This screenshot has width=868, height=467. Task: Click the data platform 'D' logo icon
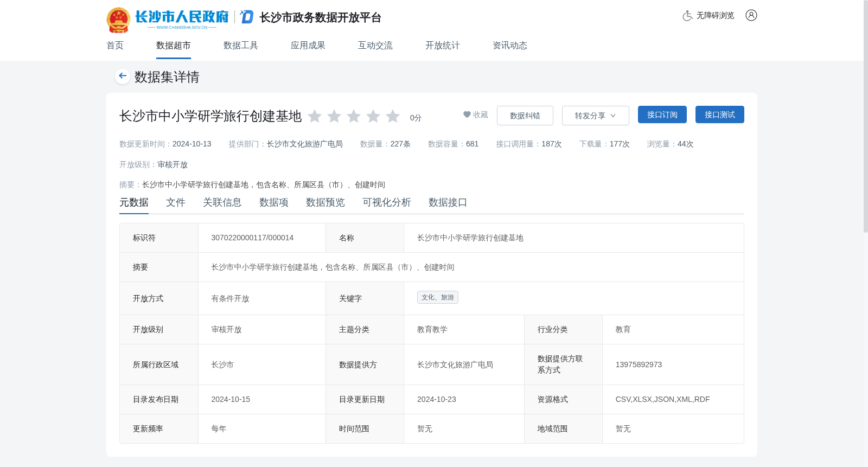click(247, 17)
